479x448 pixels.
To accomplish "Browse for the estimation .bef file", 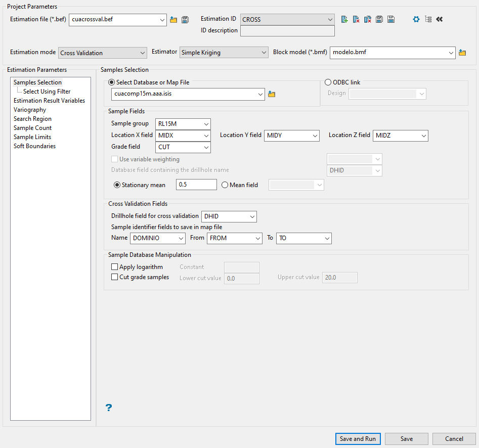I will [173, 20].
